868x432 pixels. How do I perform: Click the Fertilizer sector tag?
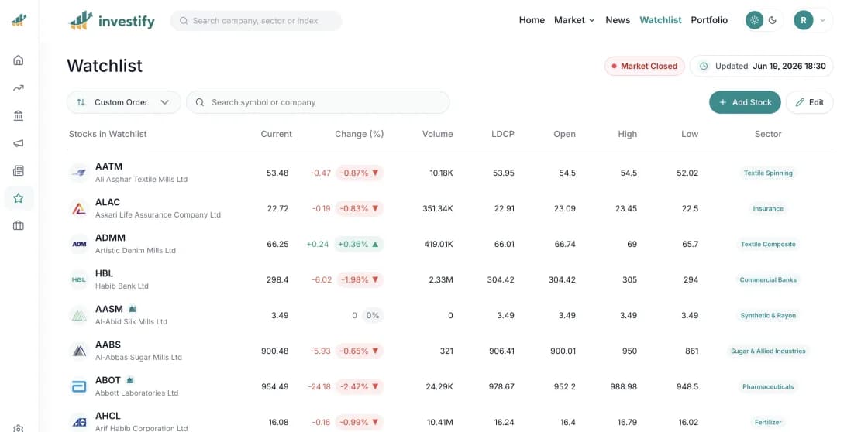pos(768,422)
